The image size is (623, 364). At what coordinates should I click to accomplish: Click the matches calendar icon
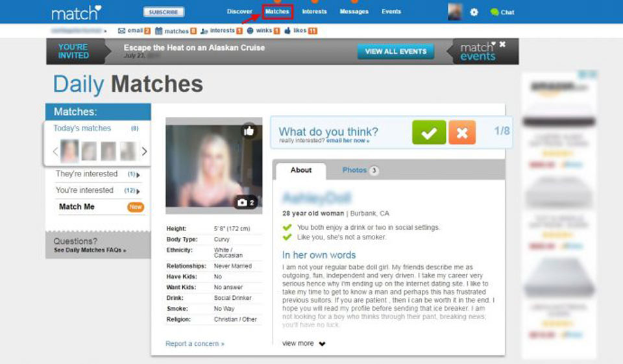(158, 30)
